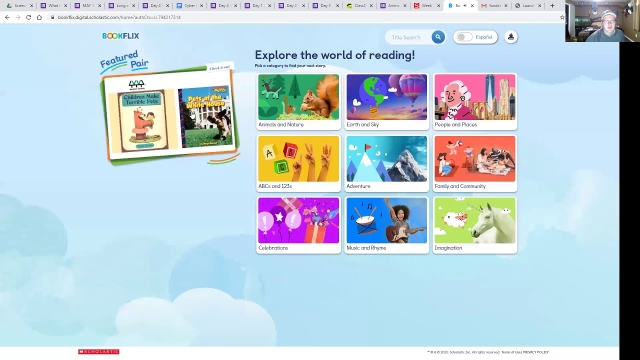The width and height of the screenshot is (640, 360).
Task: Open Children Make Terrible Pets book
Action: (x=142, y=120)
